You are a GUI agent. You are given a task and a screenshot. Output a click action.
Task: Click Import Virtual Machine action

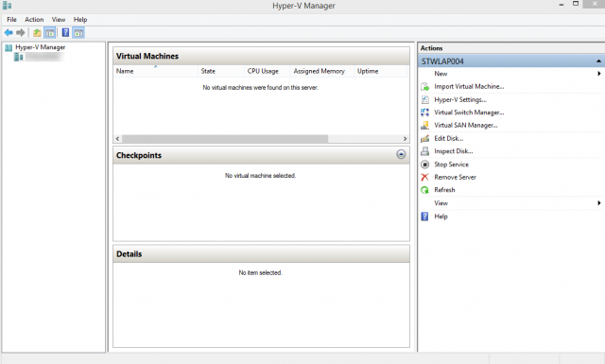[x=469, y=86]
